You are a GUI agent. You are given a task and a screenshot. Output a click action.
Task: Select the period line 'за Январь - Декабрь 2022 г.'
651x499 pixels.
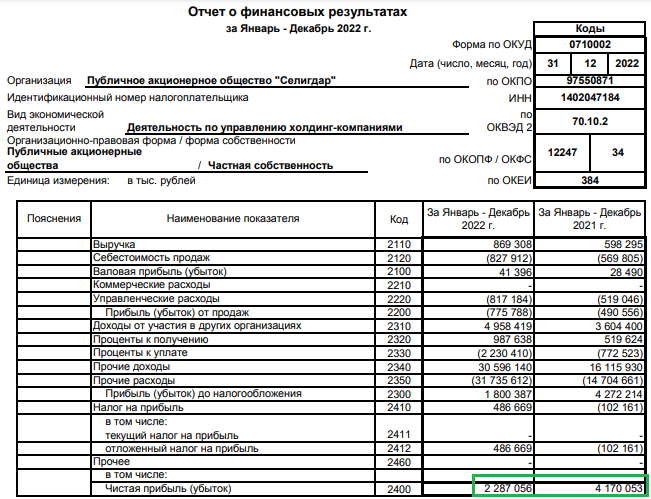[x=299, y=29]
